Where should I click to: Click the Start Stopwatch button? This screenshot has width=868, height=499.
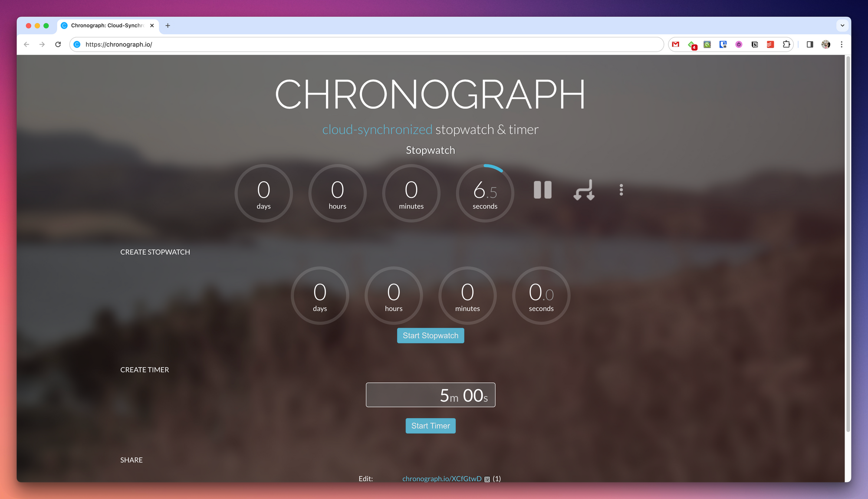pyautogui.click(x=430, y=335)
